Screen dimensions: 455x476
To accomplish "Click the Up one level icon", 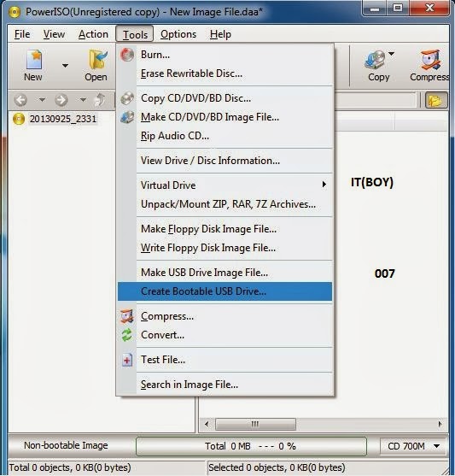I will [100, 100].
